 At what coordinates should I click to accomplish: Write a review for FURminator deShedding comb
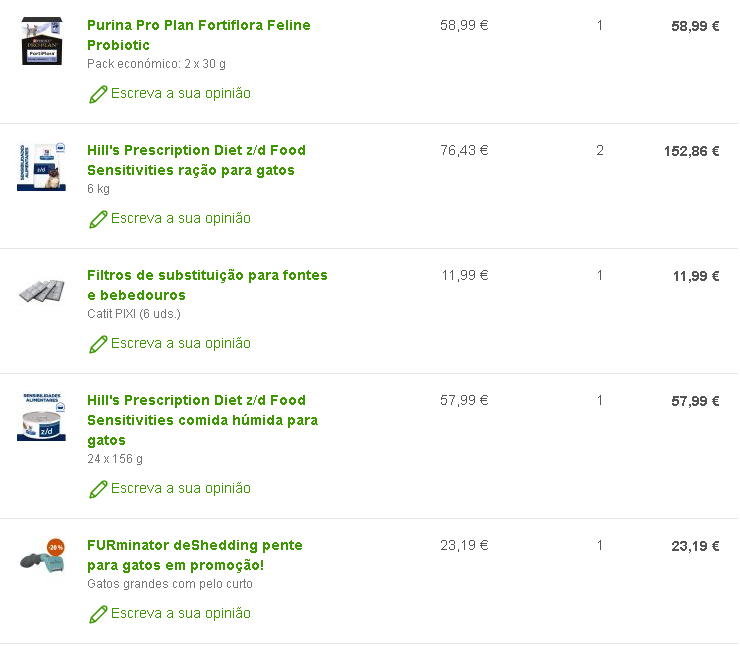click(180, 614)
